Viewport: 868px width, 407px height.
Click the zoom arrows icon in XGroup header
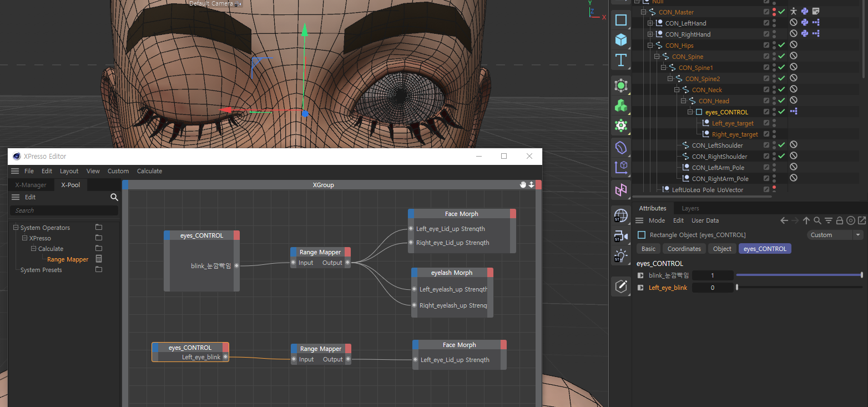click(x=531, y=185)
